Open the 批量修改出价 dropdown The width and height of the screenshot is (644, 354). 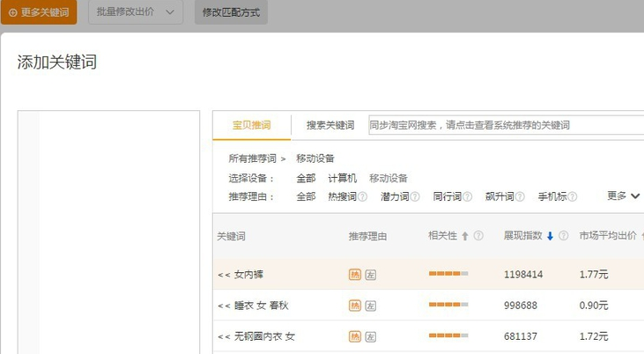point(136,12)
